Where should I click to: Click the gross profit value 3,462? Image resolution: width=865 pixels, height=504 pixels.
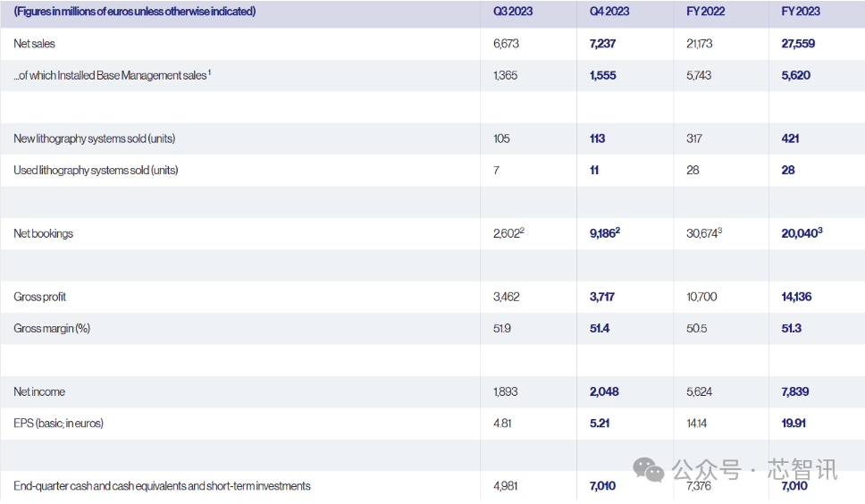click(x=506, y=297)
